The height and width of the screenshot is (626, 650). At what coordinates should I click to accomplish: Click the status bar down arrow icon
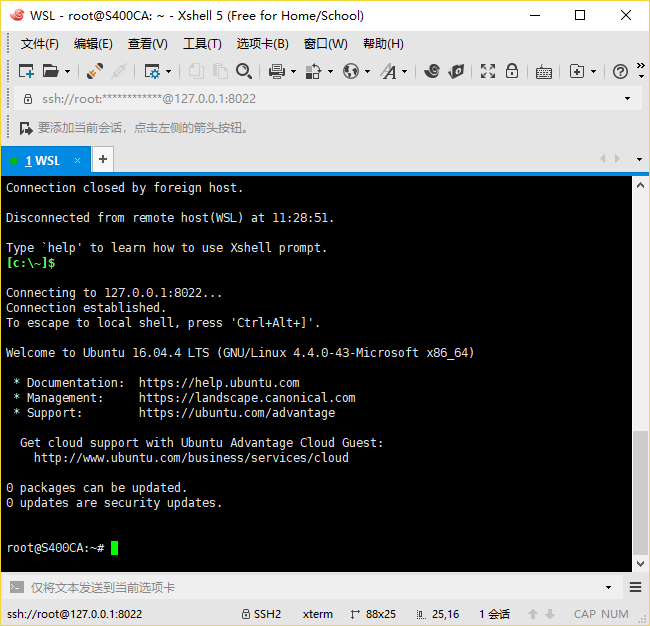(550, 614)
